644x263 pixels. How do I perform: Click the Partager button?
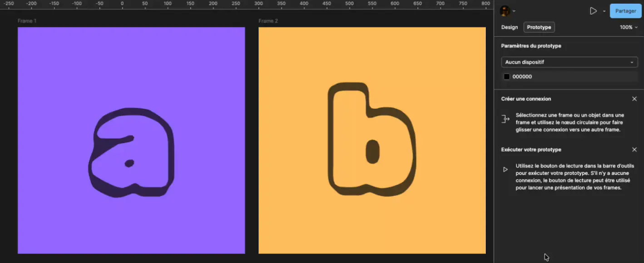click(x=625, y=11)
